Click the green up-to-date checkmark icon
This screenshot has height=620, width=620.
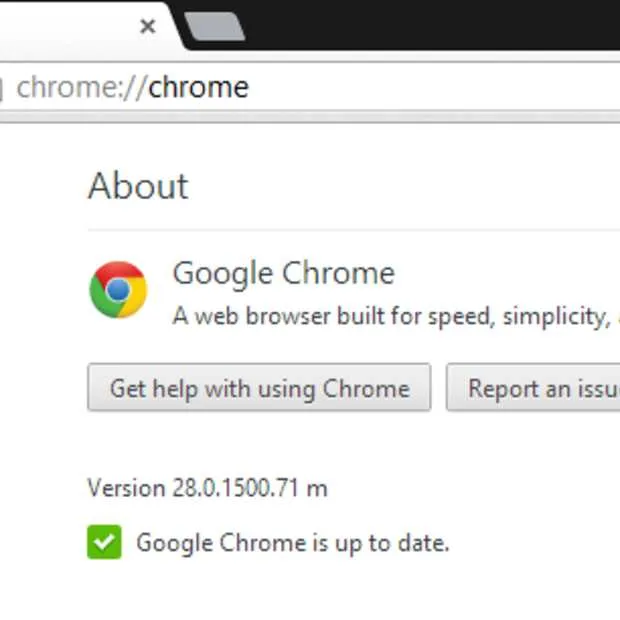tap(104, 542)
